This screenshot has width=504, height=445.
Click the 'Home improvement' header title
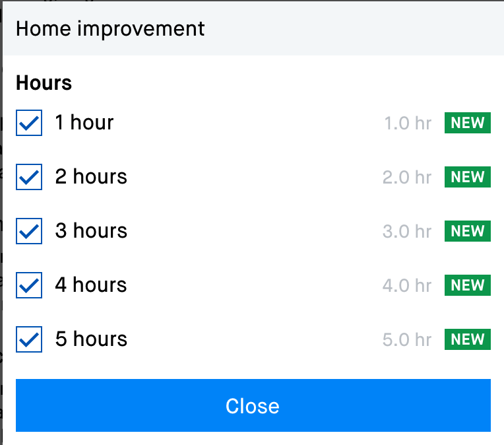pos(110,29)
